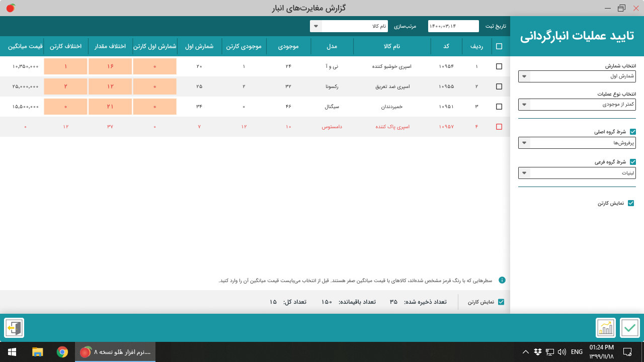Sort by the کد column header
The image size is (644, 362).
(x=446, y=46)
